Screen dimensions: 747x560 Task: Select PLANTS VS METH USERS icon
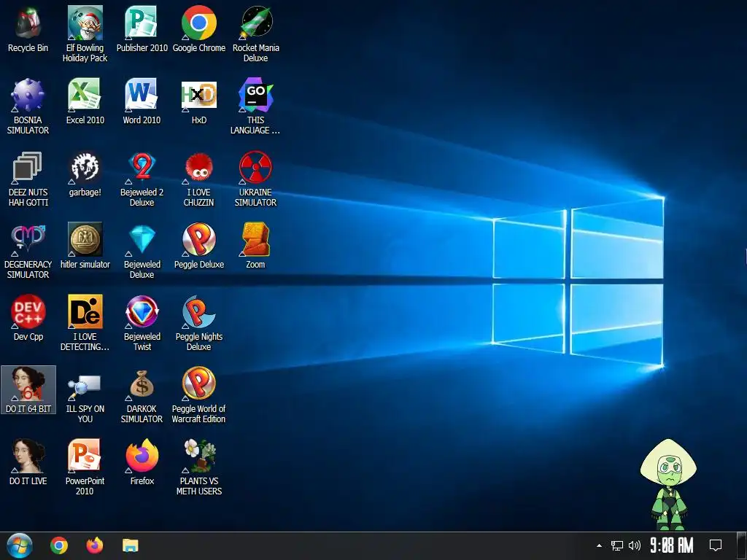click(199, 467)
